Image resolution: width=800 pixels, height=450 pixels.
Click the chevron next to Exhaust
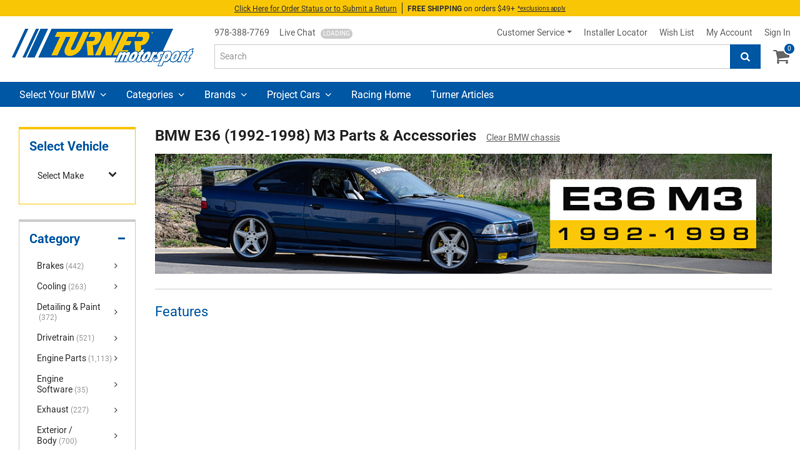pyautogui.click(x=116, y=410)
